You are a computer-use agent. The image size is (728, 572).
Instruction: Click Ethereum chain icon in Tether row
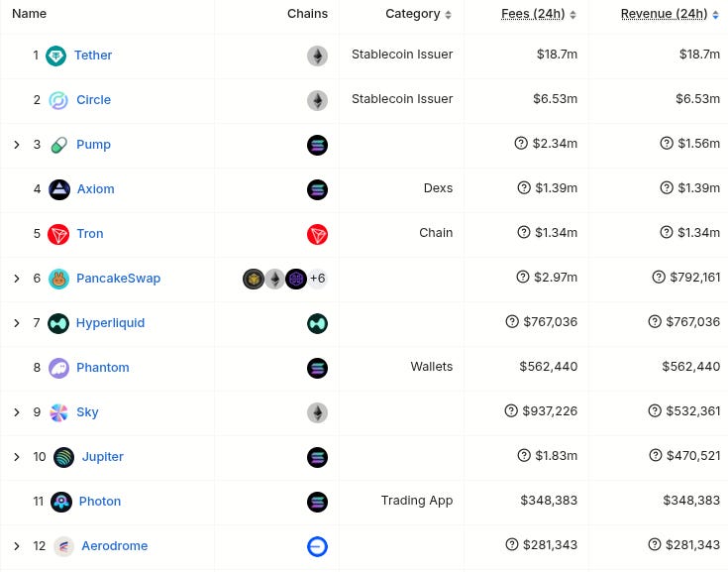click(317, 56)
